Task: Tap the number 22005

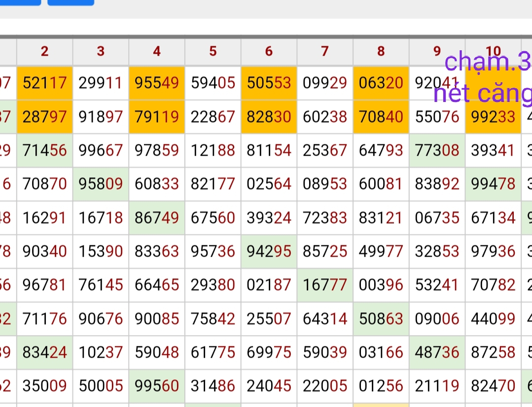Action: point(325,386)
